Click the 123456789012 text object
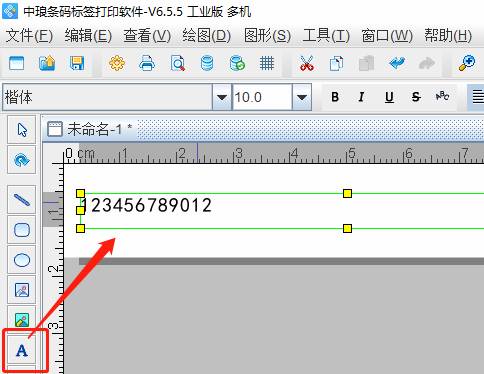 (146, 205)
